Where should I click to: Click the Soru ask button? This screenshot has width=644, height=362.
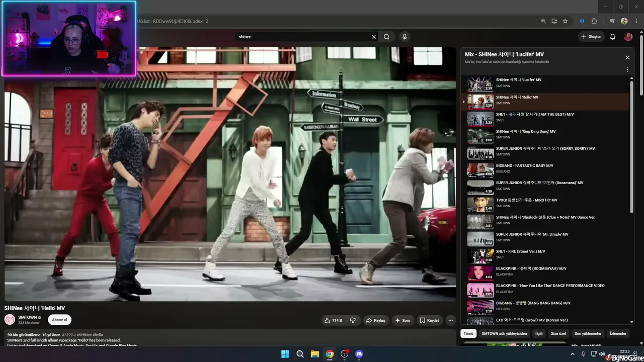click(403, 320)
